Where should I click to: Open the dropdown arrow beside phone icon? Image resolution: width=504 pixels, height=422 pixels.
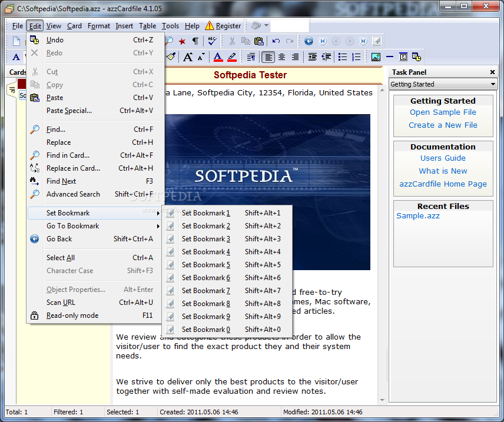click(x=266, y=25)
